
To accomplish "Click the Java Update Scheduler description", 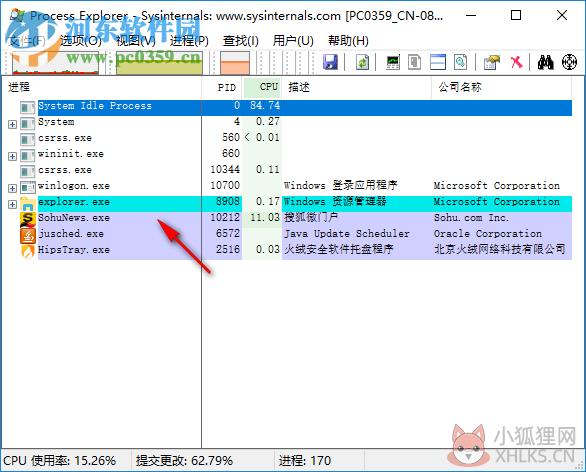I will (x=347, y=234).
